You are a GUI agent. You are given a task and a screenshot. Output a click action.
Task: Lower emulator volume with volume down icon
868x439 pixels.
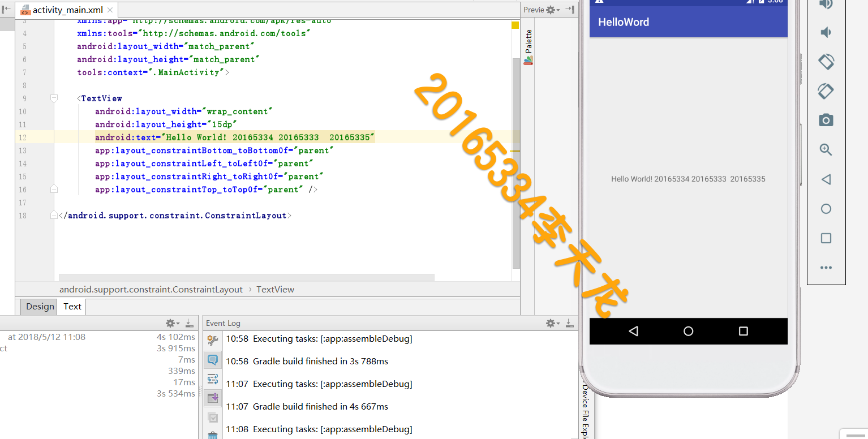[x=826, y=32]
